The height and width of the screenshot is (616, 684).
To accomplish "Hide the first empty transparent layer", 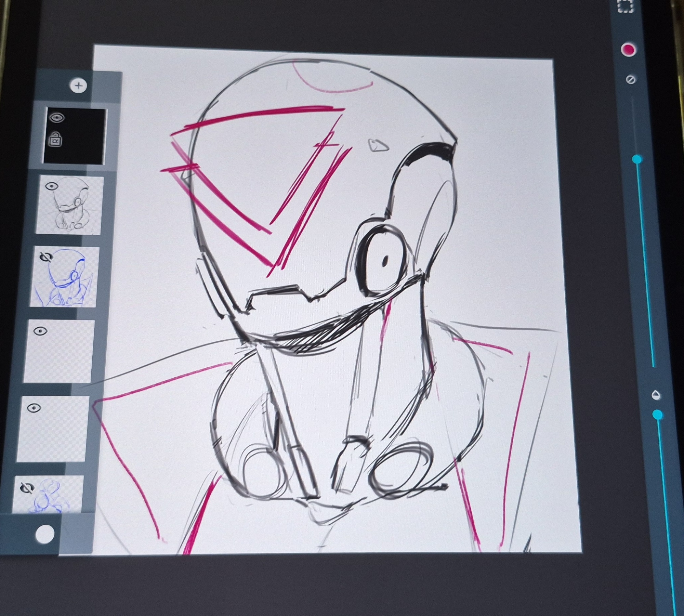I will pos(40,331).
